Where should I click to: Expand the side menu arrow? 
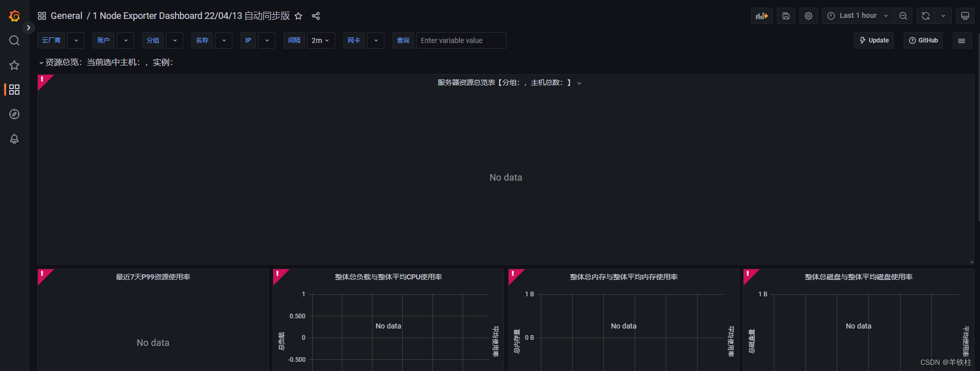[x=29, y=28]
